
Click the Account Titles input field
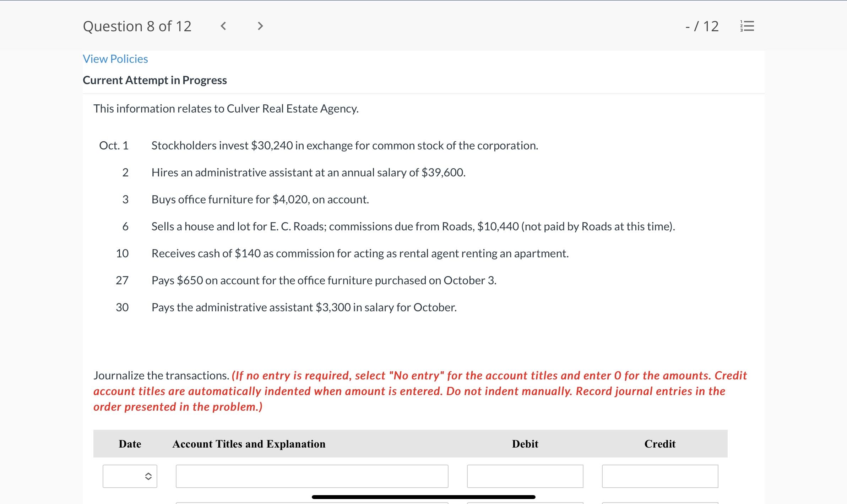(x=312, y=476)
